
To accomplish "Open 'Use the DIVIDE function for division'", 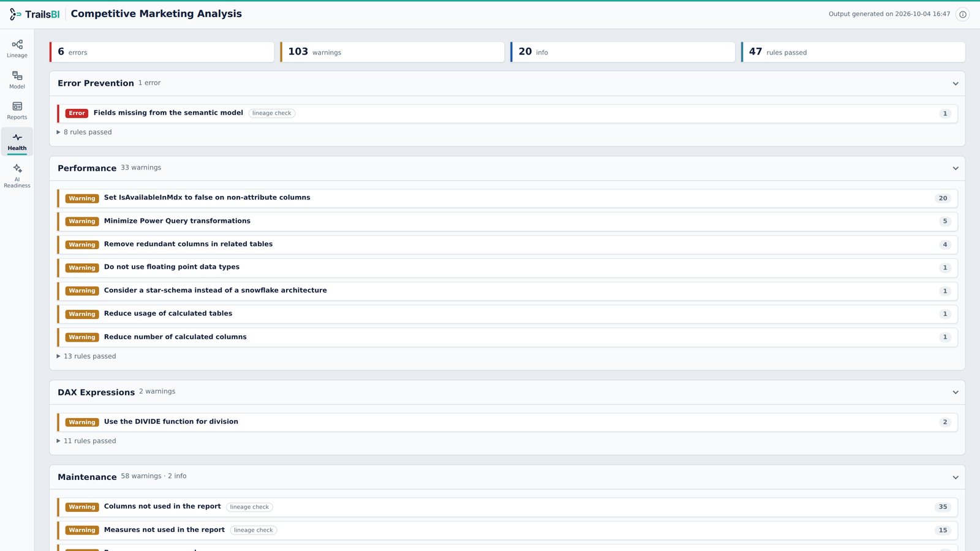I will click(507, 422).
